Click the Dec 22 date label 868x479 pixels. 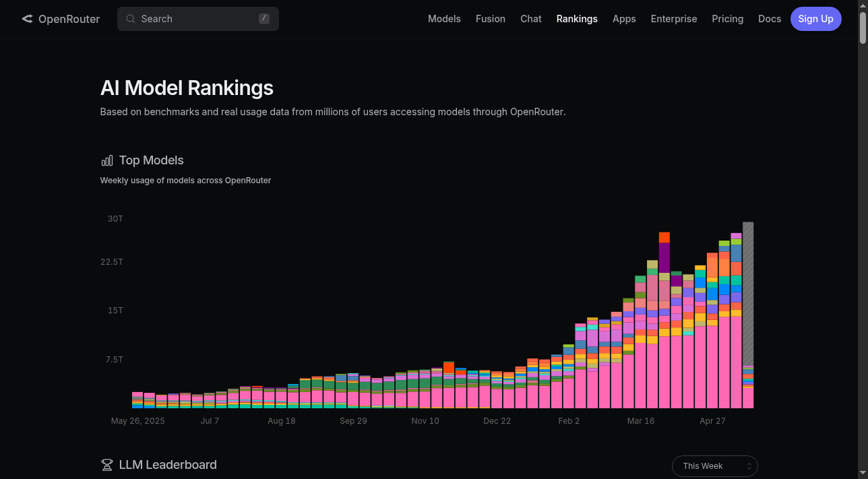(497, 421)
